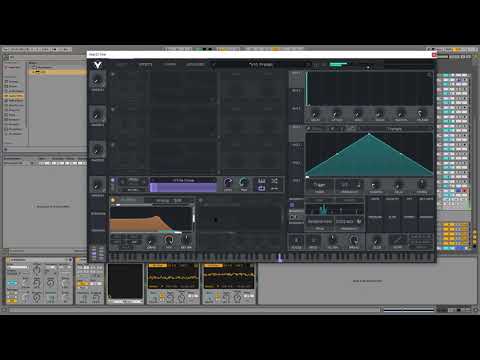Select previous sample with sampler left arrow
480x360 pixels.
[153, 180]
